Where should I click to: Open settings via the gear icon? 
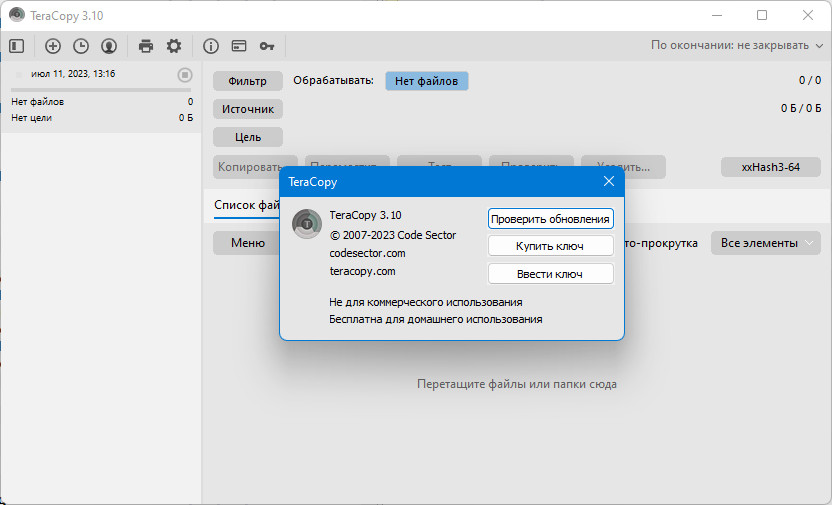(174, 46)
